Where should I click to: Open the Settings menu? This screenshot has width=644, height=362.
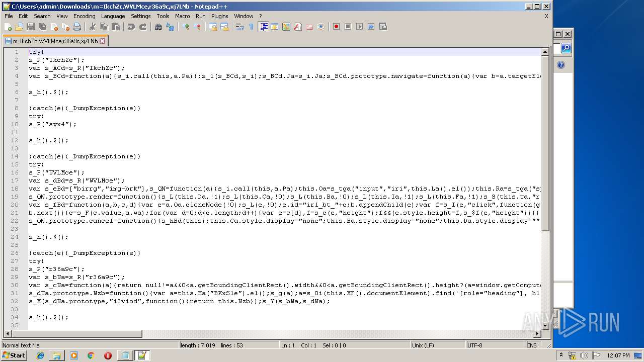[140, 16]
